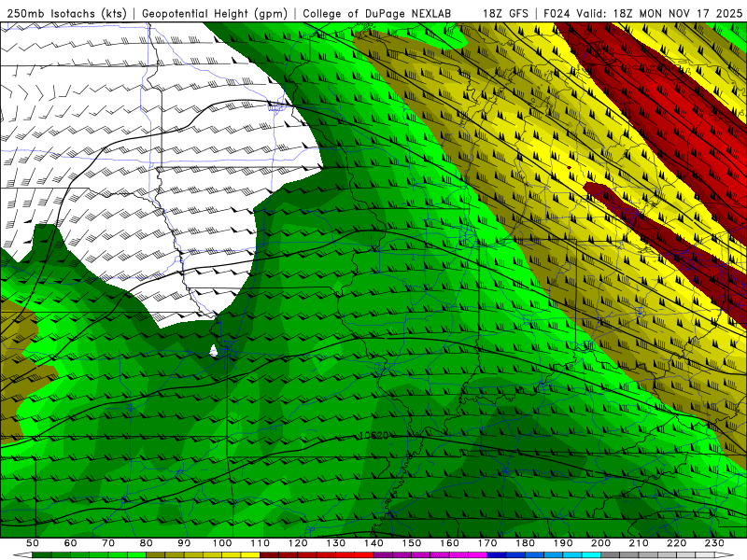Click the 'Geopotential Height (gpm)' header text
Viewport: 747px width, 560px height.
coord(215,14)
